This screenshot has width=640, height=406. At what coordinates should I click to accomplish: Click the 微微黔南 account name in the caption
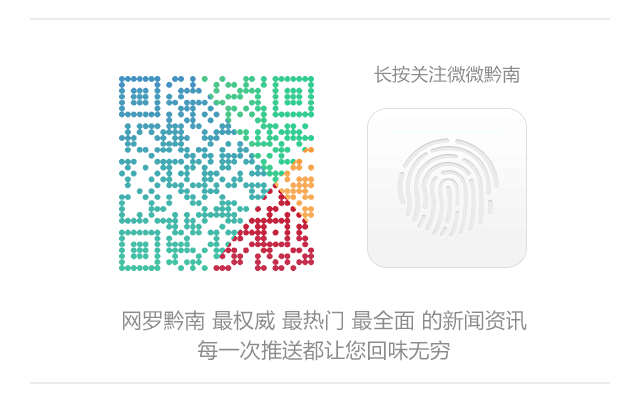[x=484, y=75]
